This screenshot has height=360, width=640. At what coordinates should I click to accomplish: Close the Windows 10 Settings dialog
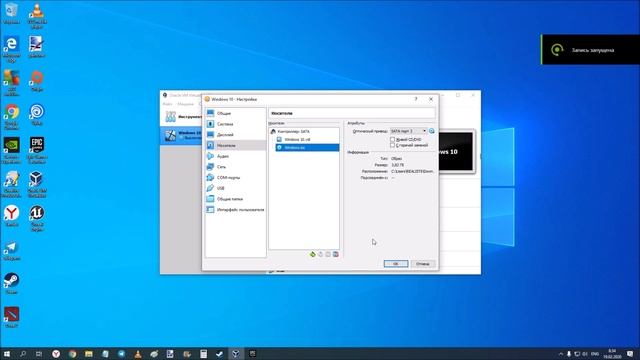coord(431,99)
